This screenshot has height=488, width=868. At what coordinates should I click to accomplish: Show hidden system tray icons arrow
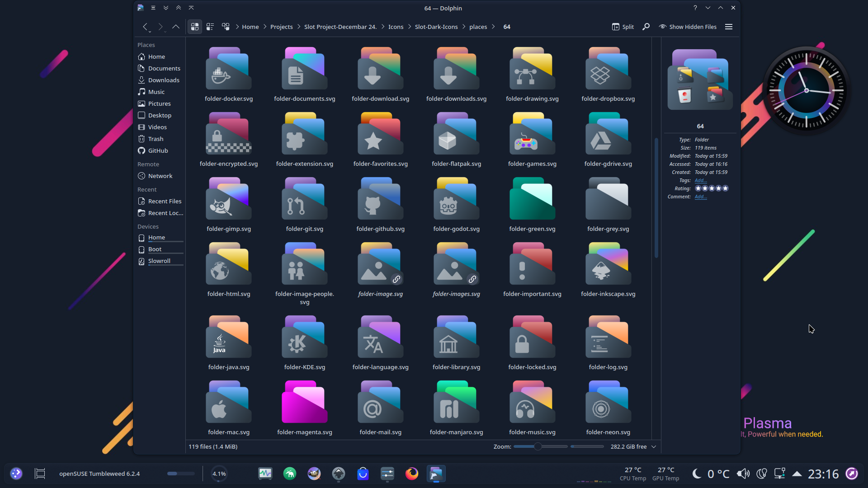(x=797, y=474)
